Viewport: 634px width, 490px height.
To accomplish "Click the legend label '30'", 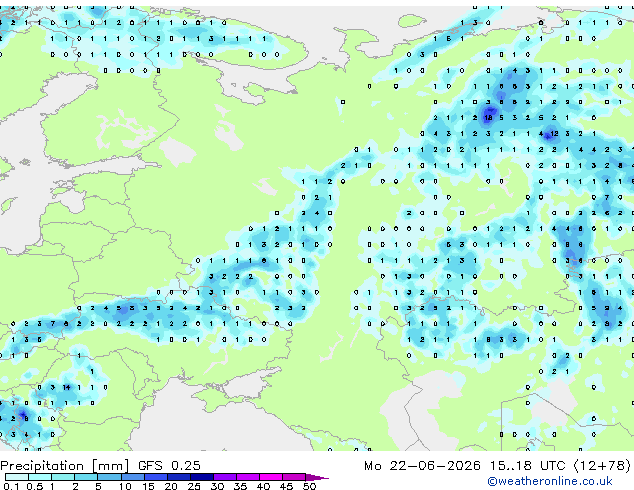I will 217,486.
